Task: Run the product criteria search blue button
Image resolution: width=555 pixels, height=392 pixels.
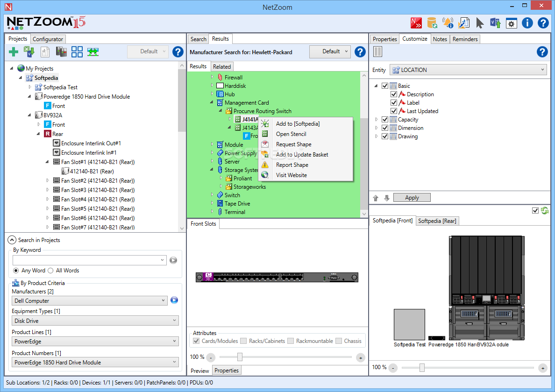Action: 174,300
